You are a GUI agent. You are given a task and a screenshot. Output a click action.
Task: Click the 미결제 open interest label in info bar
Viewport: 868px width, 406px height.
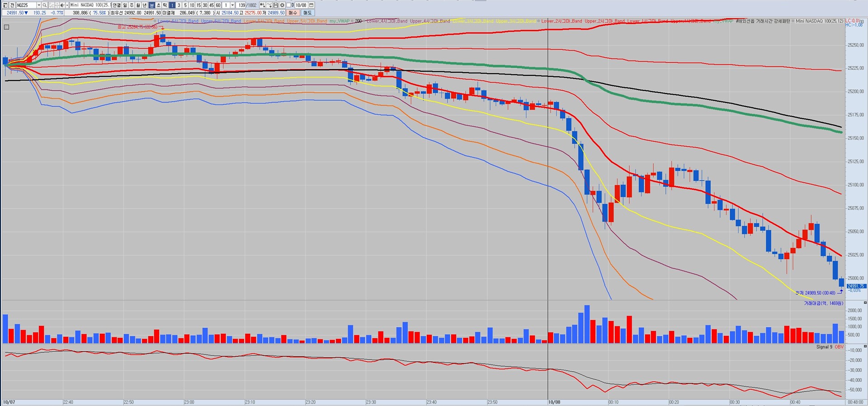coord(169,13)
